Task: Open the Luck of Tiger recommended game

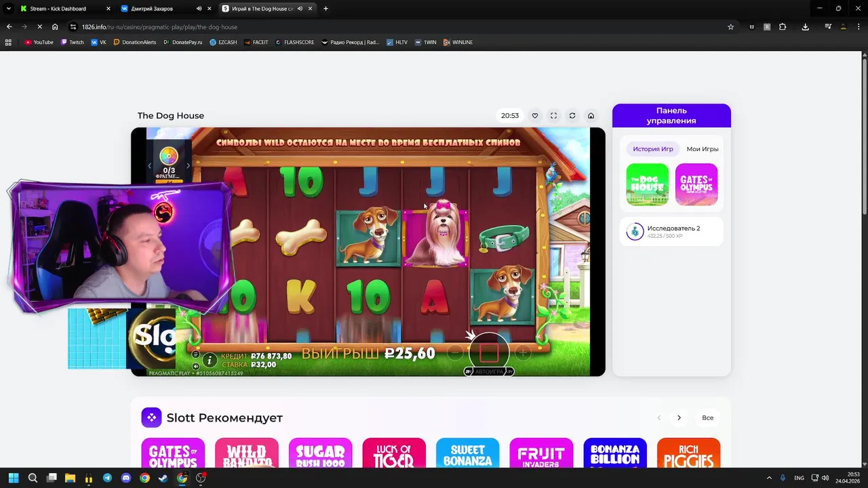Action: (x=394, y=453)
